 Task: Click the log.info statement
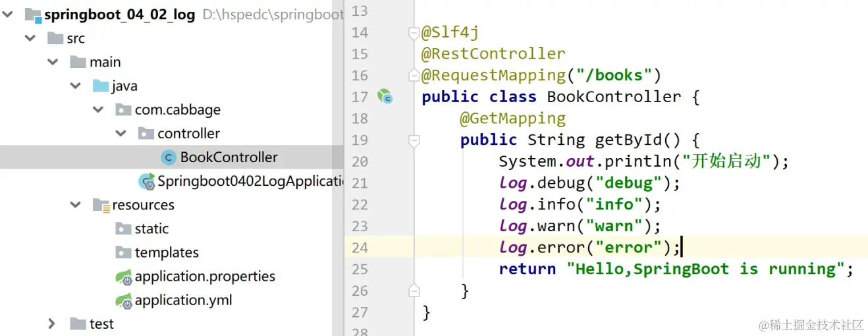coord(580,204)
